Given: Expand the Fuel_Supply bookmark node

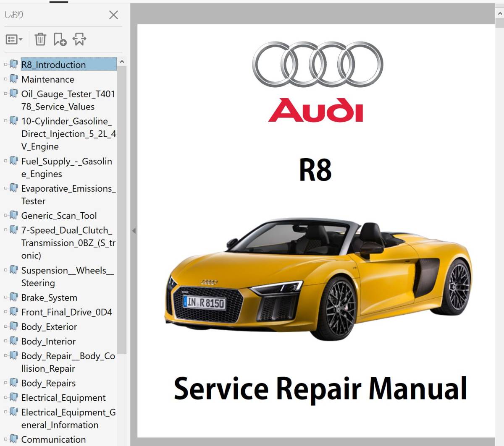Looking at the screenshot, I should click(5, 161).
